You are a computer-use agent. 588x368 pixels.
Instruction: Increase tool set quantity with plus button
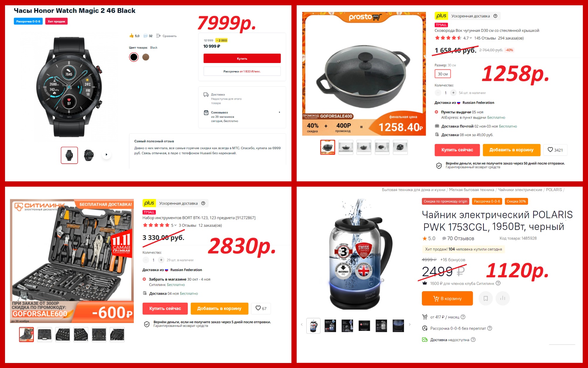161,260
